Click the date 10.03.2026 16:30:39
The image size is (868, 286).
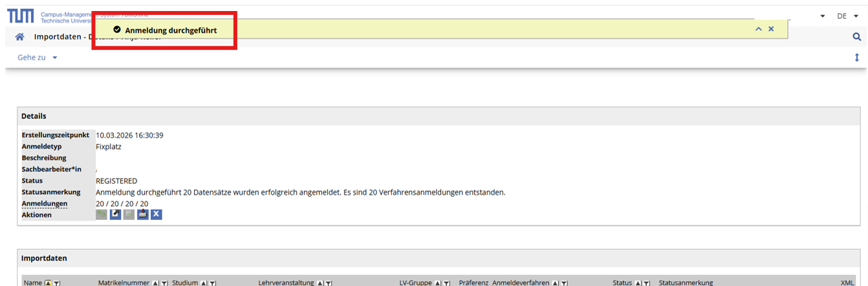tap(129, 135)
